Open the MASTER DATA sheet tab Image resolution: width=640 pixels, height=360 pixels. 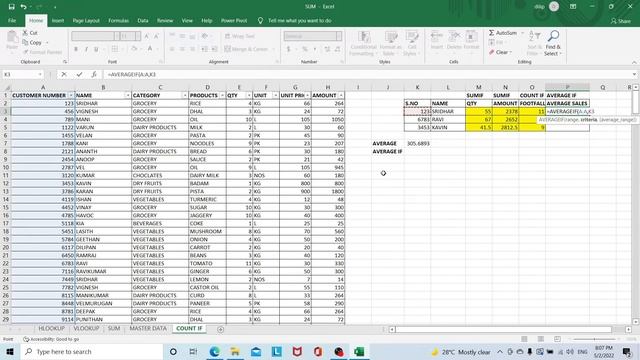click(x=148, y=329)
